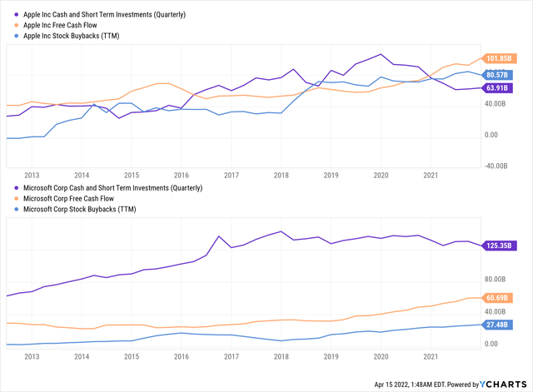The image size is (533, 392).
Task: Click 2017 on the Apple chart x-axis
Action: (232, 176)
